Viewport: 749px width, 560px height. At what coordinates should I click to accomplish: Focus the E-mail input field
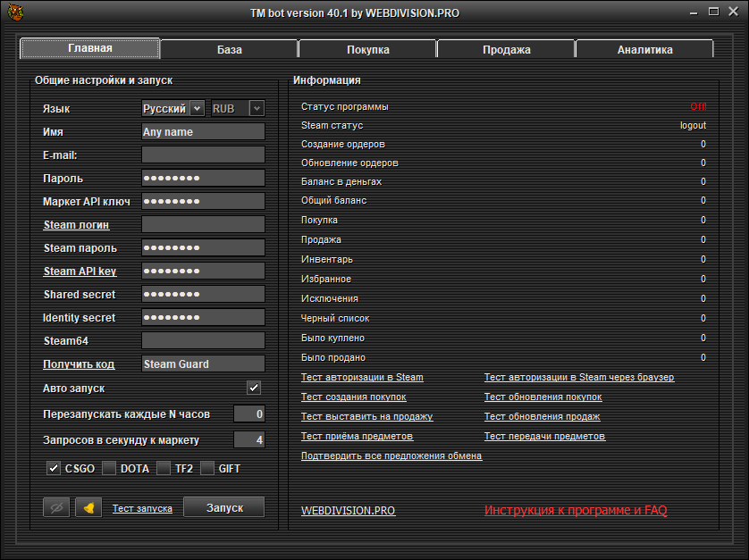[203, 155]
